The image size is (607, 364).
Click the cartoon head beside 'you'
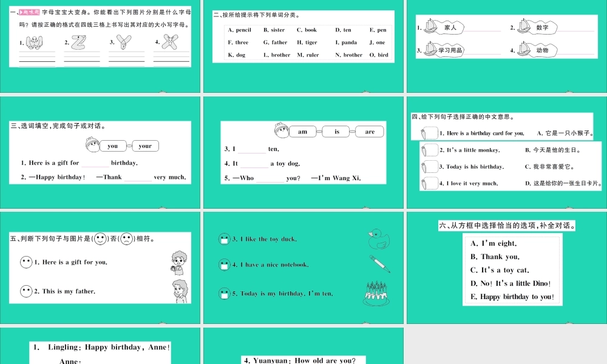click(92, 144)
